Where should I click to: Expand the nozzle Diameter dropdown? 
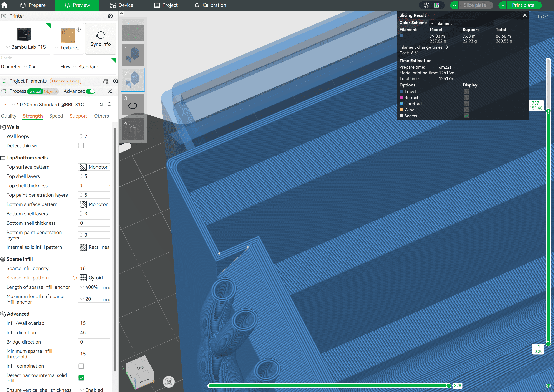pos(40,67)
